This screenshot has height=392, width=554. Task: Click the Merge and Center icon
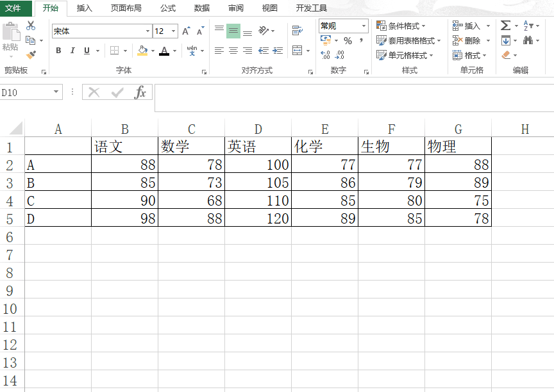point(298,51)
